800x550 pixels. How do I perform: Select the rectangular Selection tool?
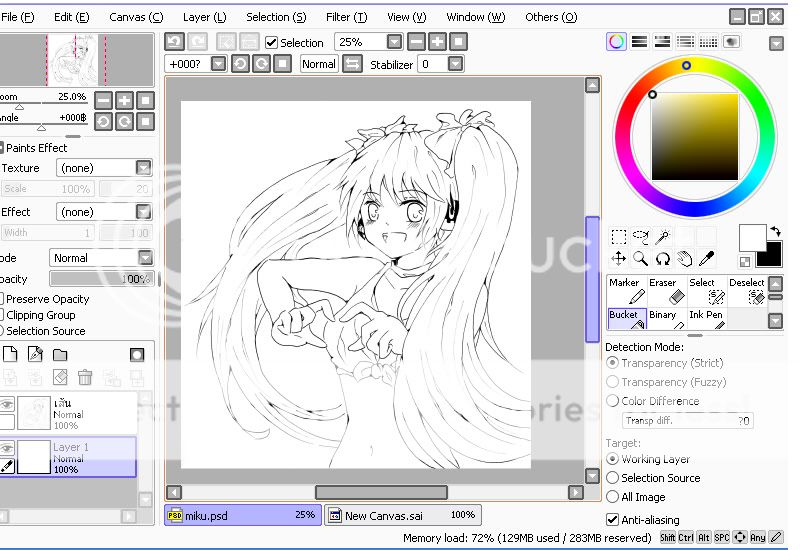click(618, 237)
